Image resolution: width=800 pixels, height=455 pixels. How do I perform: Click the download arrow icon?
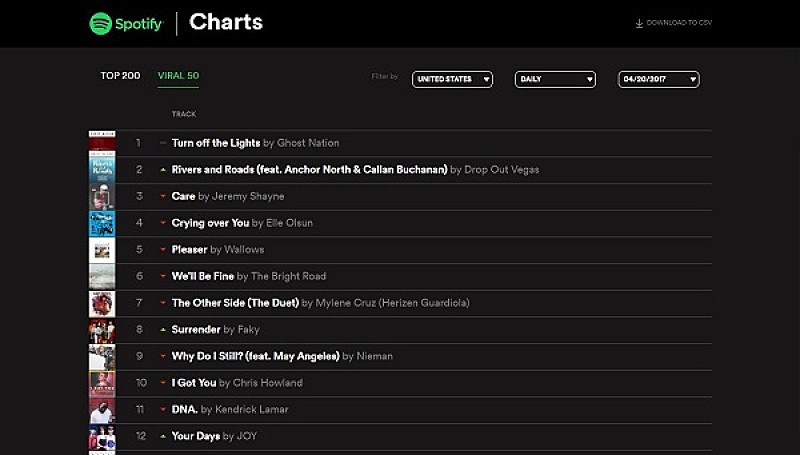point(639,23)
